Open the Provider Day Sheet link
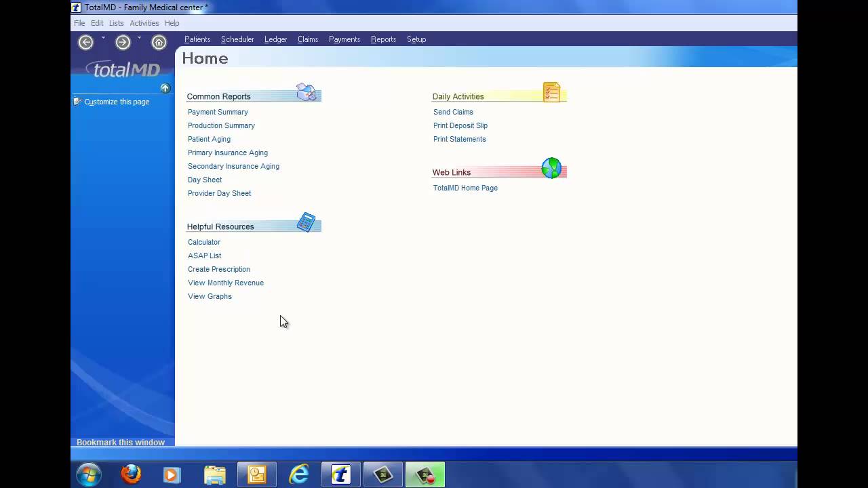The width and height of the screenshot is (868, 488). coord(219,193)
